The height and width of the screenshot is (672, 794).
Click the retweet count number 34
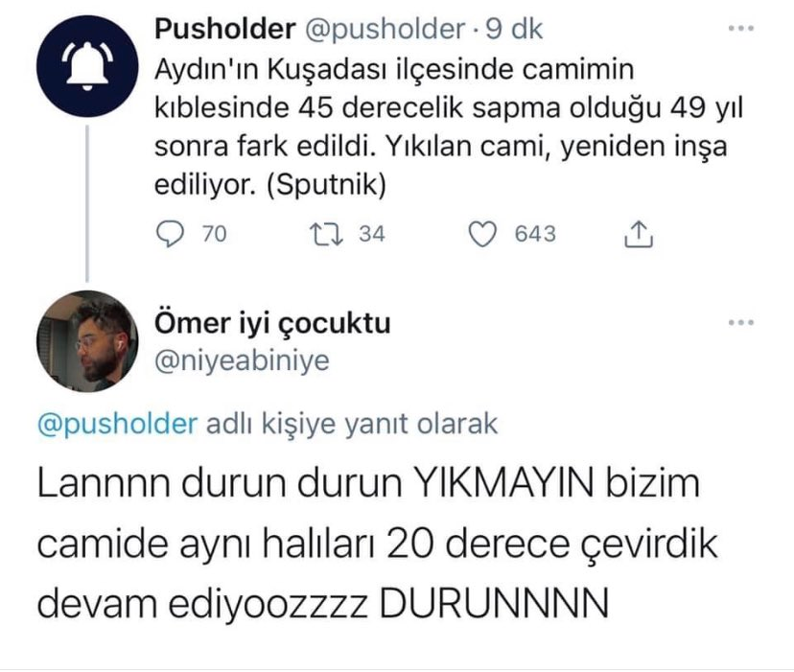click(x=371, y=234)
